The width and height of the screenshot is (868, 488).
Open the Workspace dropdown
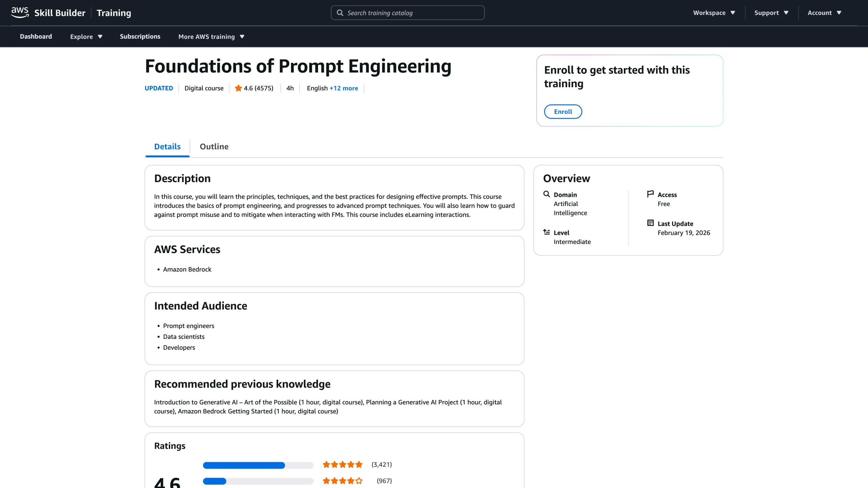714,13
